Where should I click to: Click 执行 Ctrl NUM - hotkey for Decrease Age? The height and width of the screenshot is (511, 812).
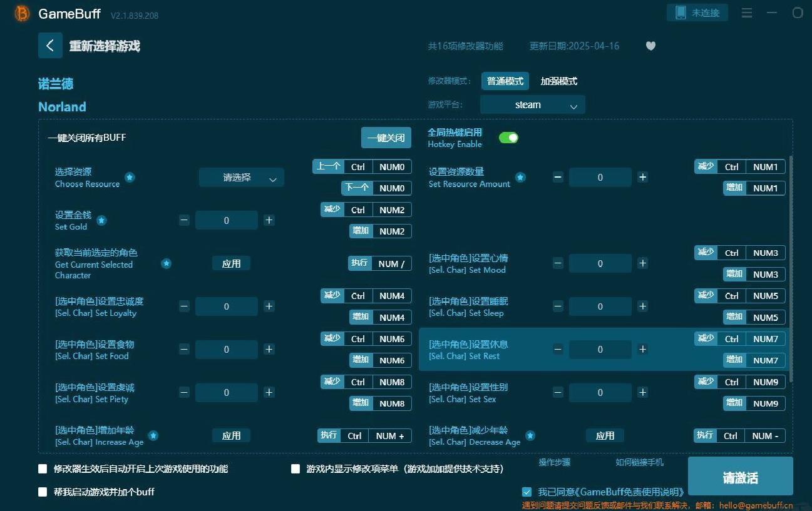click(739, 435)
